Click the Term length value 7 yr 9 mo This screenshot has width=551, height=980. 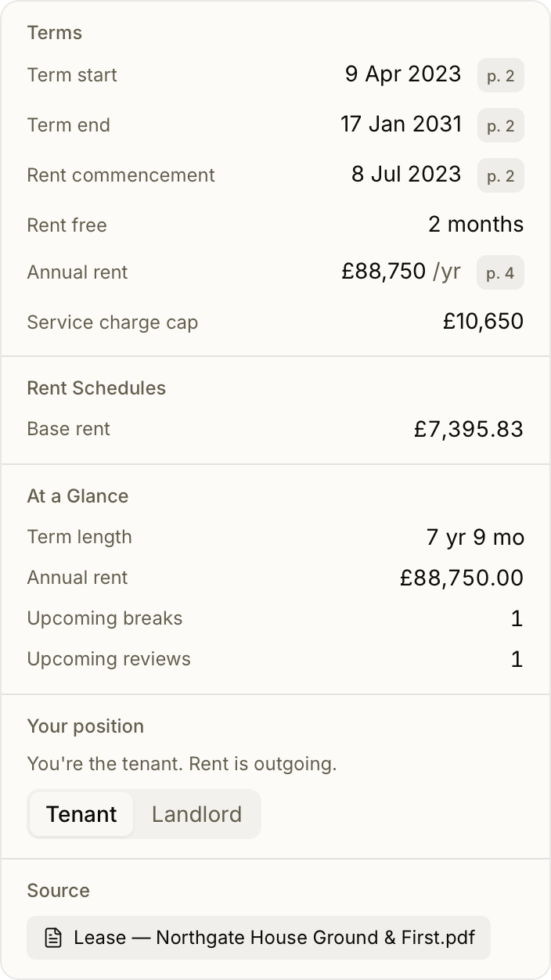(475, 537)
